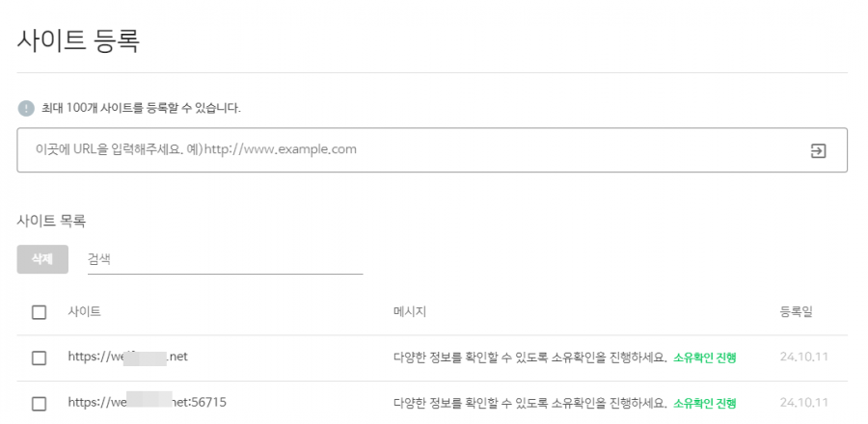Screen dimensions: 868x424
Task: Click the 등록일 column header
Action: point(797,312)
